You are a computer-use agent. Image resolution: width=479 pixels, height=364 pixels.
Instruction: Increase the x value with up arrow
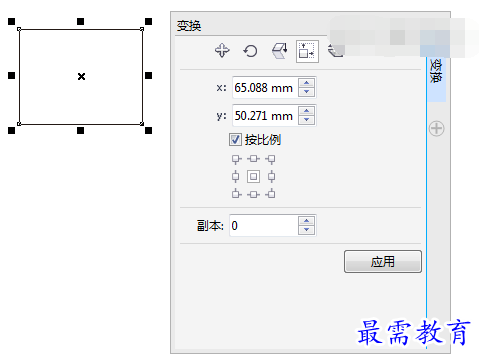click(x=307, y=83)
